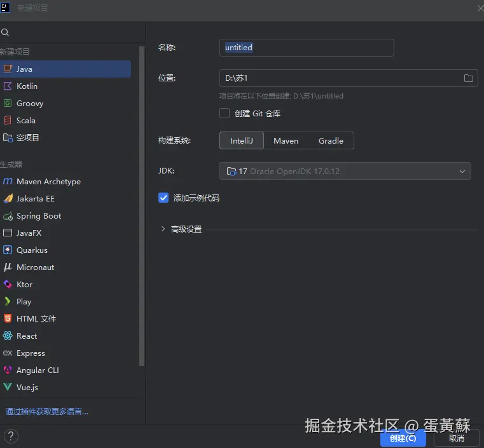This screenshot has width=484, height=448.
Task: Select IntelliJ build system
Action: [x=242, y=140]
